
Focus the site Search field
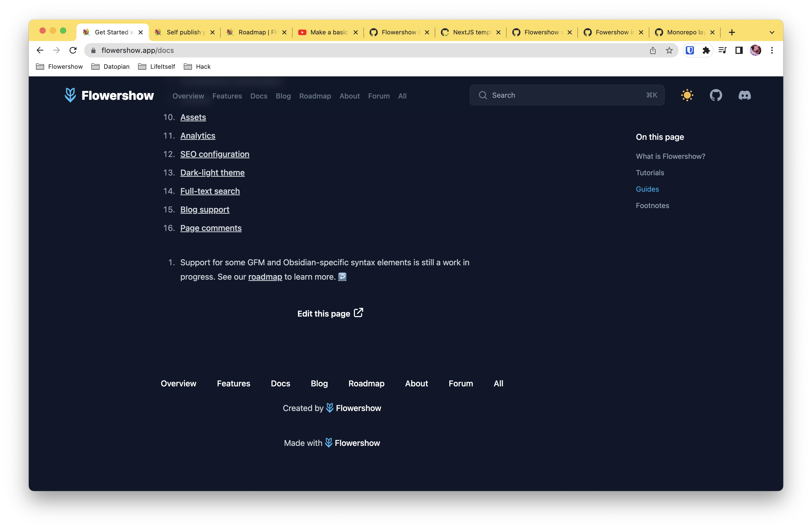click(x=566, y=95)
